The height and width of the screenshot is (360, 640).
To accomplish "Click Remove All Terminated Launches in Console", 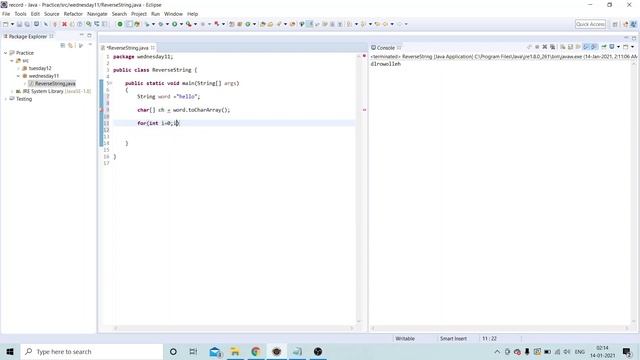I will point(552,47).
